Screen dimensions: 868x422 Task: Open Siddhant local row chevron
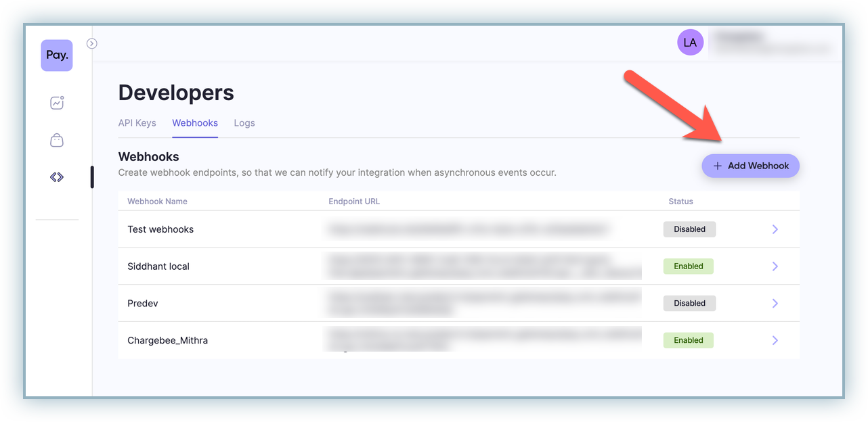(775, 266)
